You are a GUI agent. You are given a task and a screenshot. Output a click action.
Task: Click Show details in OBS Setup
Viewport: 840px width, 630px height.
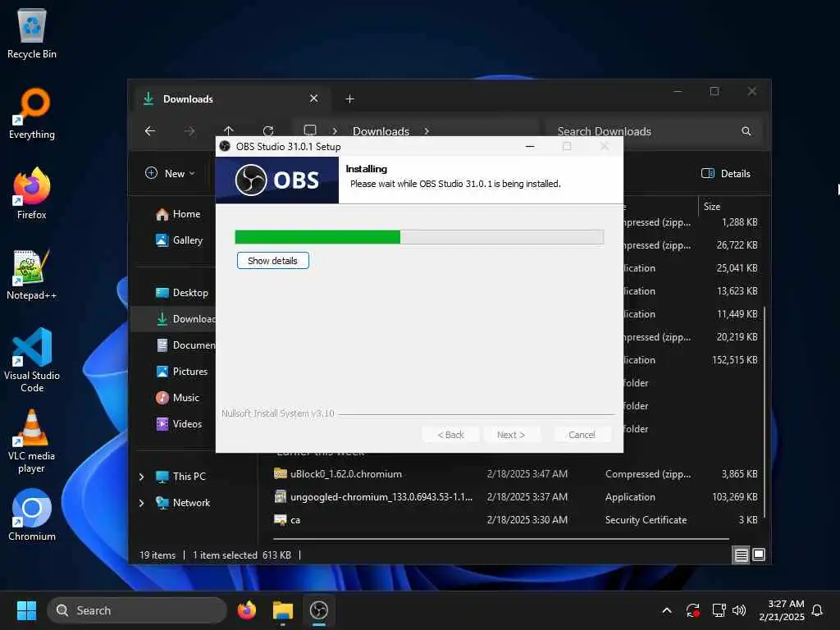click(x=272, y=261)
